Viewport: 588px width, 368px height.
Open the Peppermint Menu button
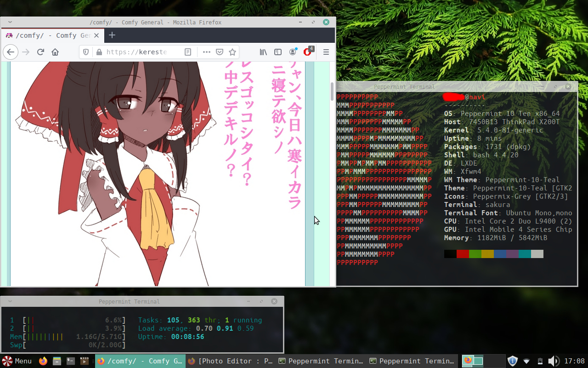click(17, 361)
